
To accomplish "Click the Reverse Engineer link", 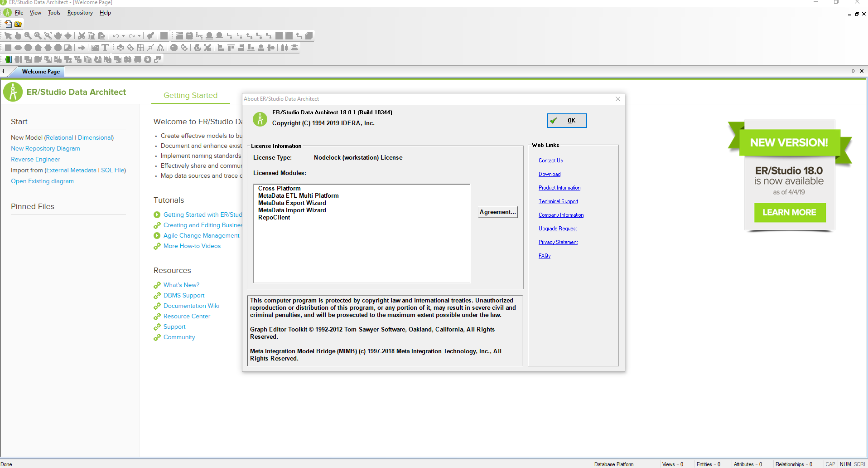I will coord(35,159).
